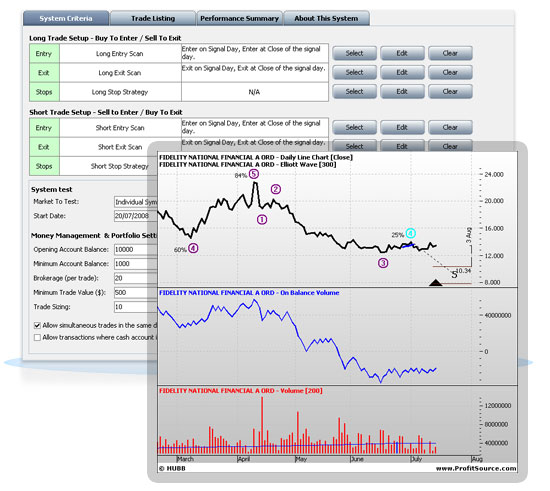Open the Trade Listing tab
550x491 pixels.
pyautogui.click(x=153, y=18)
